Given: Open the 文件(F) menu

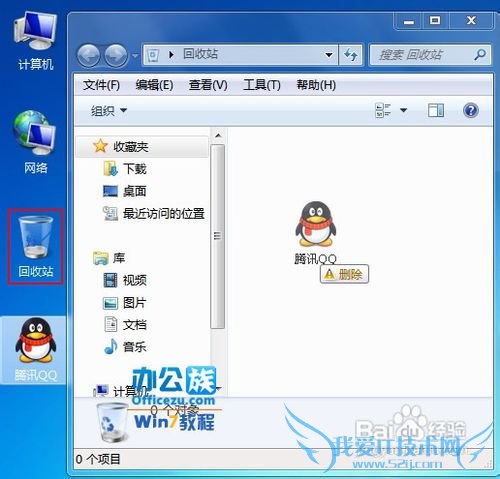Looking at the screenshot, I should click(x=101, y=85).
